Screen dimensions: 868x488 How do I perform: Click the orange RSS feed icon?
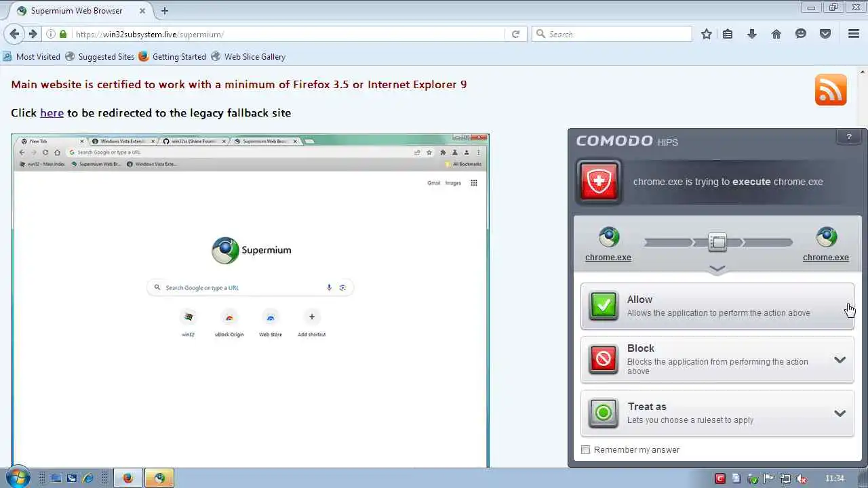831,90
